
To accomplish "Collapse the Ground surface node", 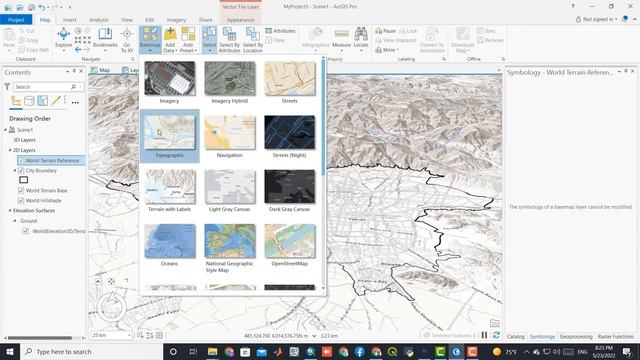I will tap(15, 221).
